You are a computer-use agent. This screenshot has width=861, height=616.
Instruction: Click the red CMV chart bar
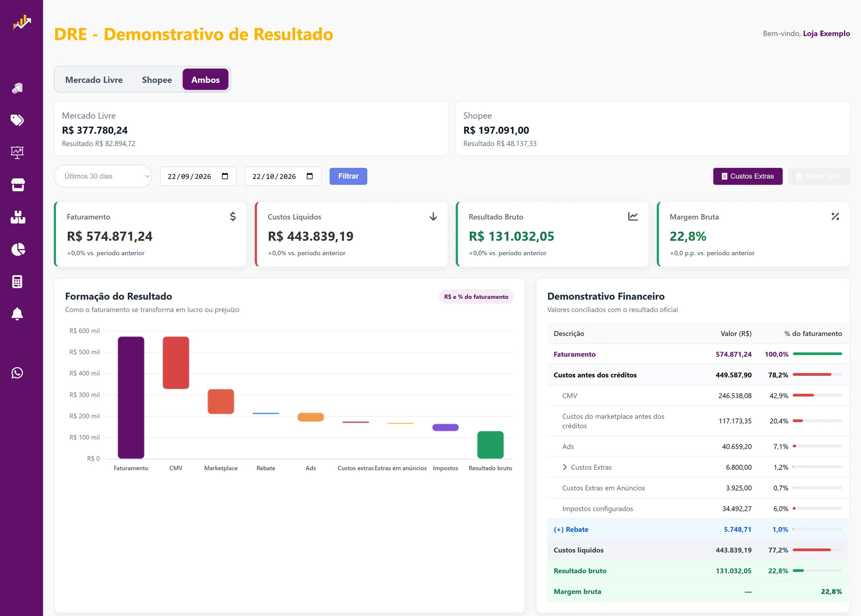click(176, 363)
